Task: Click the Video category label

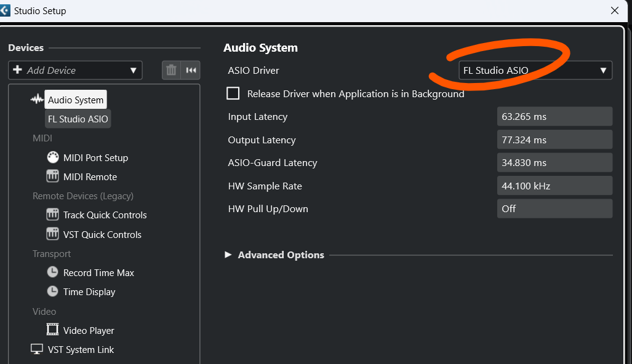Action: click(44, 311)
